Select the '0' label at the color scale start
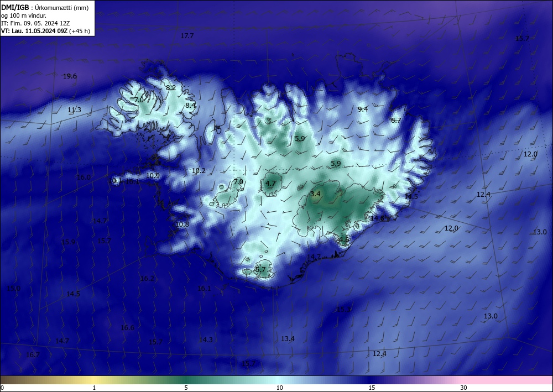Screen dimensions: 553x392 coord(2,388)
